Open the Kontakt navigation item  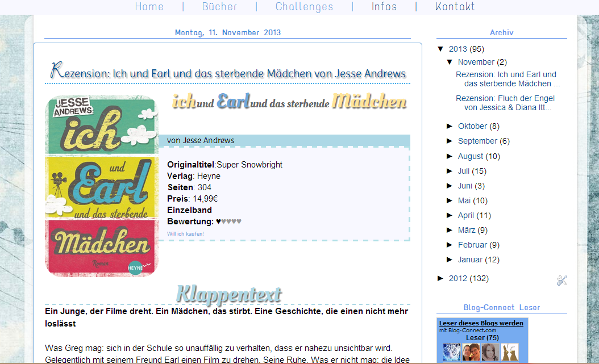tap(455, 6)
